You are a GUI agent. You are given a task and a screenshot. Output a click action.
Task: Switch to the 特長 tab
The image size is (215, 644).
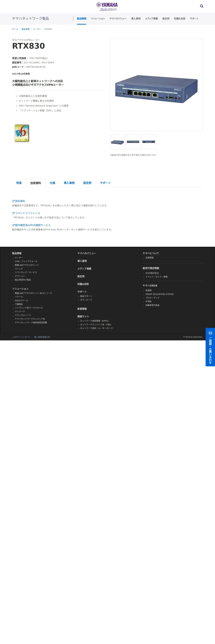[19, 183]
